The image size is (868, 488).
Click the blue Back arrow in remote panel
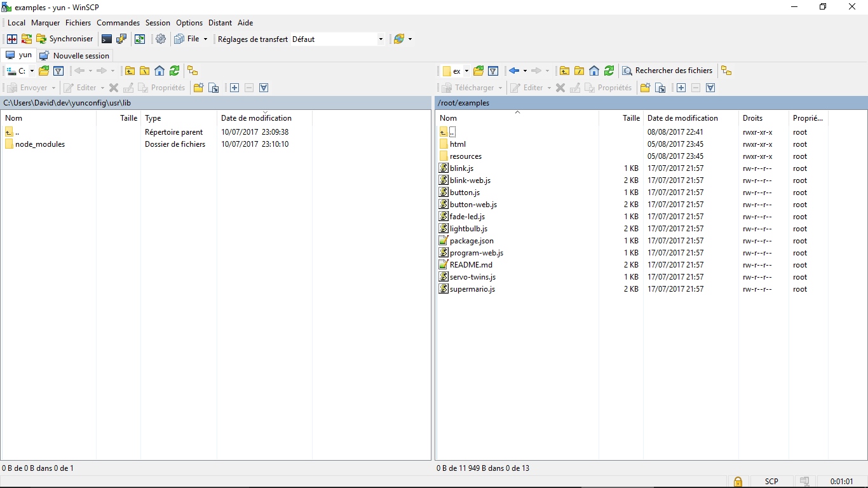(x=514, y=71)
